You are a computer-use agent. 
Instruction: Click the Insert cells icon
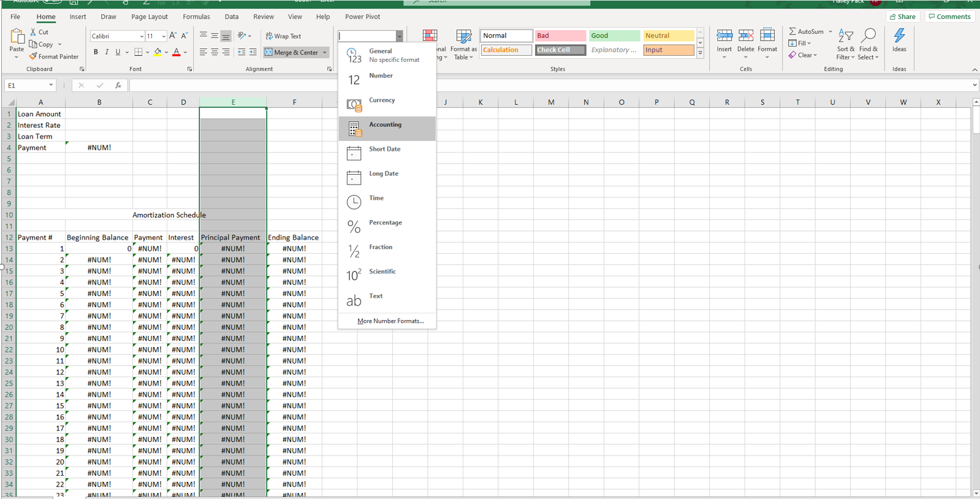click(x=724, y=36)
